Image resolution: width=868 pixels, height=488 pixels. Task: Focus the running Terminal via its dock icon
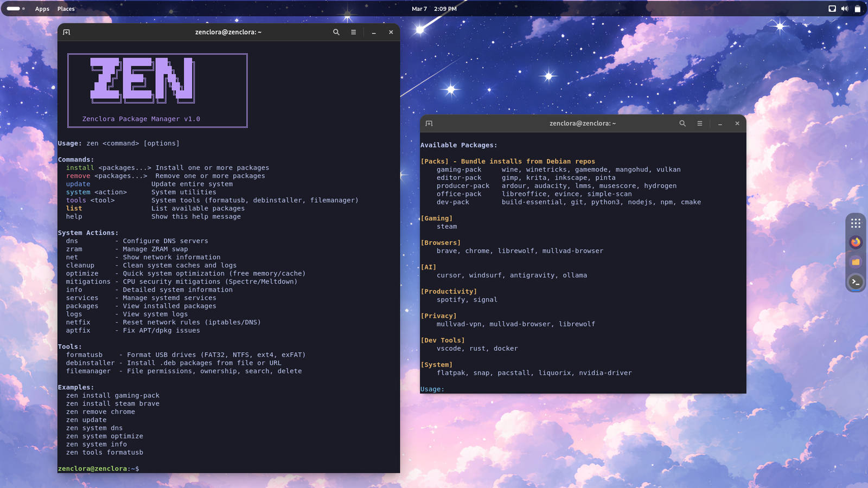pyautogui.click(x=856, y=282)
